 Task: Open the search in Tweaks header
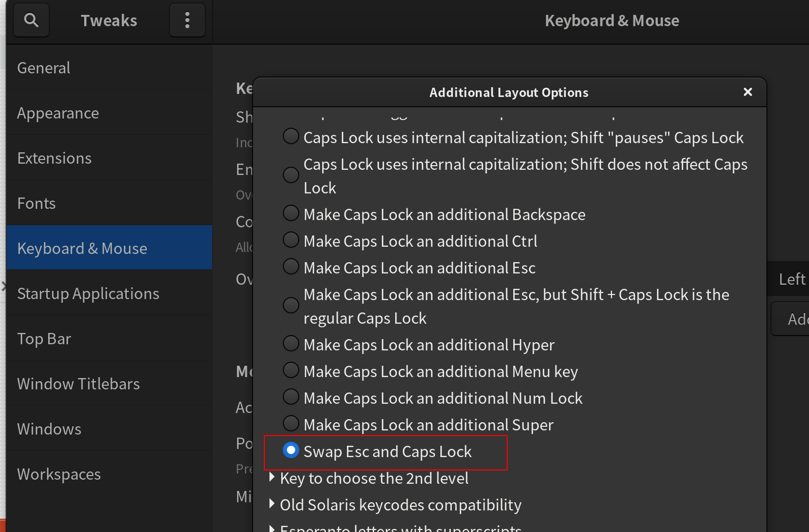[x=31, y=21]
